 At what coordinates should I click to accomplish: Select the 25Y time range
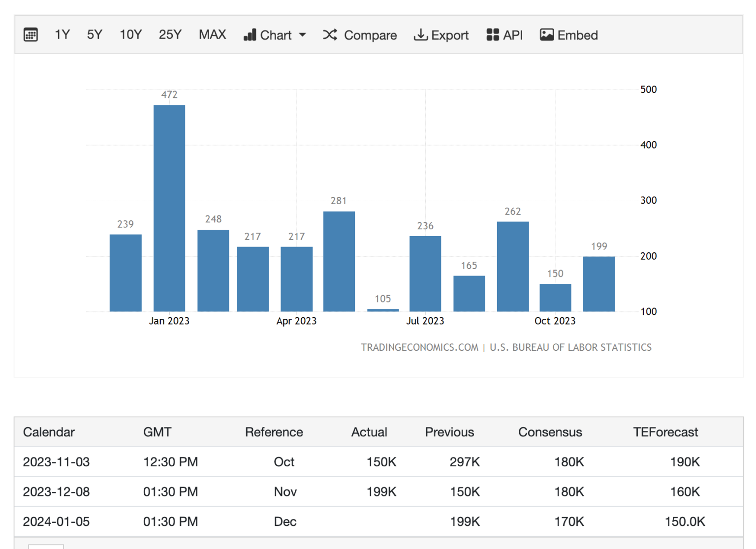[x=170, y=35]
